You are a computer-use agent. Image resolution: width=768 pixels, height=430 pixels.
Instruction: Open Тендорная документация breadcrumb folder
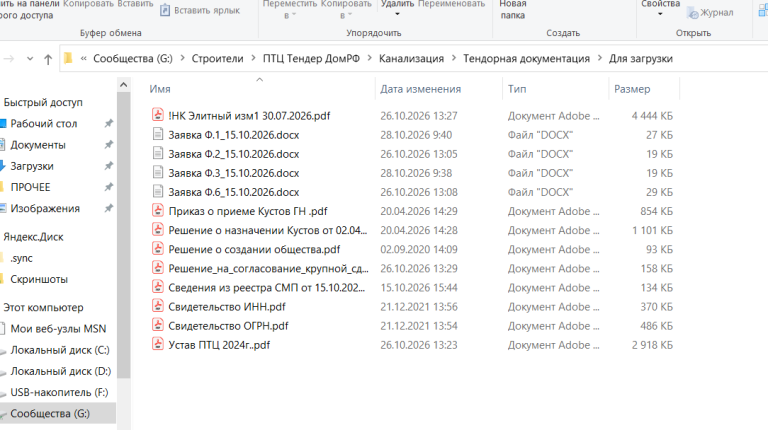(526, 58)
